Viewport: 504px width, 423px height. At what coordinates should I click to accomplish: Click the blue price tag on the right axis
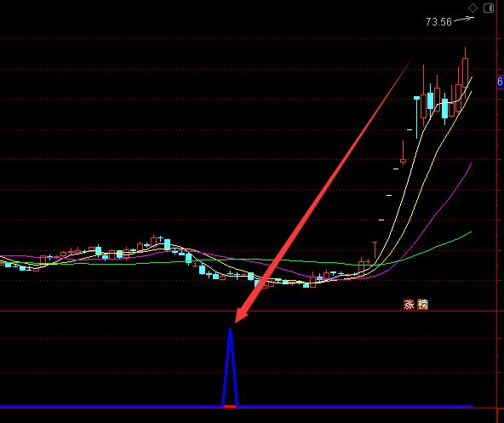click(x=501, y=82)
